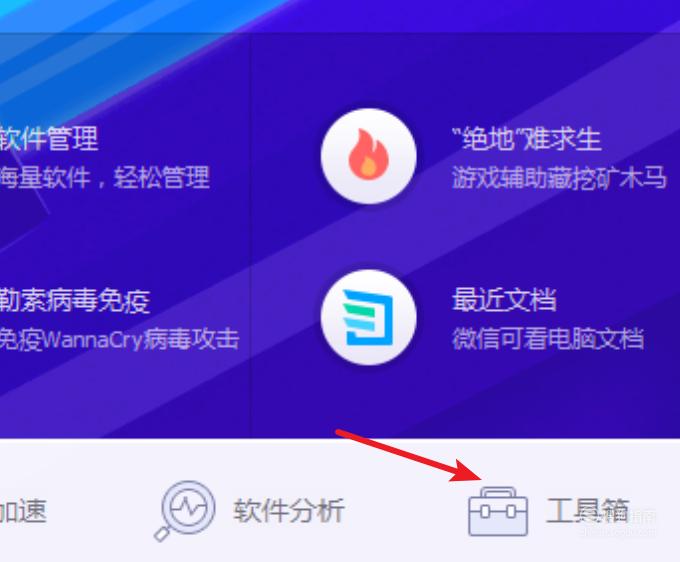Select the 工具箱 label in bottom bar
The image size is (680, 562).
tap(587, 510)
